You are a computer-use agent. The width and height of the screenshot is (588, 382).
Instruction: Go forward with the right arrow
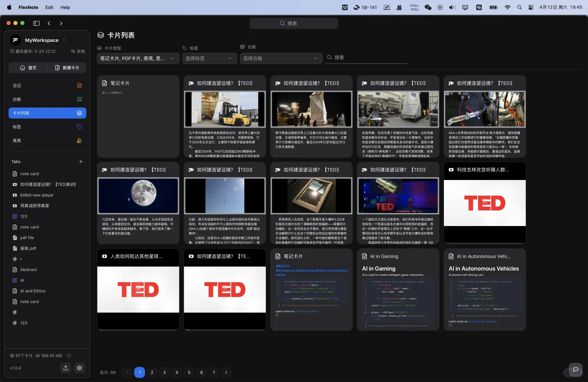point(61,23)
